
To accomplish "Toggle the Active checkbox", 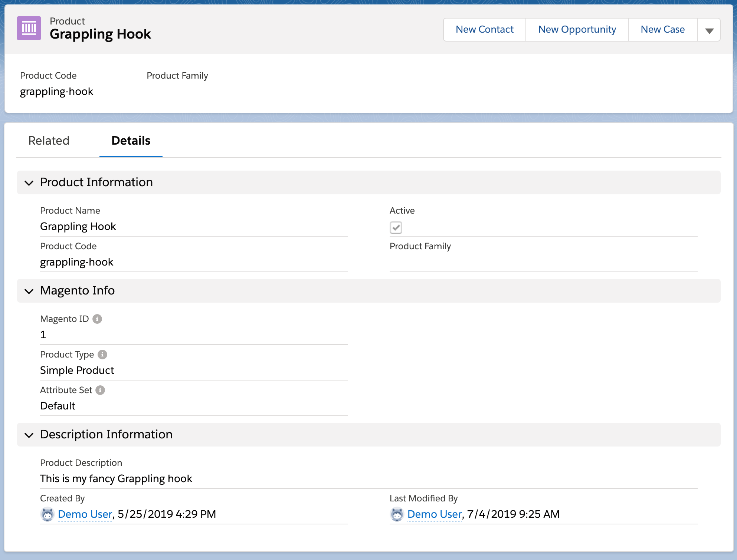I will click(x=396, y=227).
